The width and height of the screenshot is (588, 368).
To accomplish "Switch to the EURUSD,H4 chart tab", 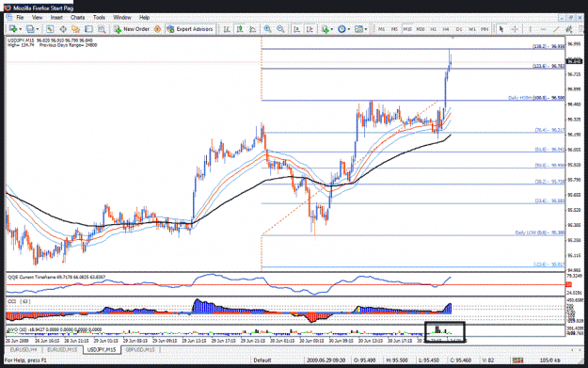I will click(x=24, y=349).
